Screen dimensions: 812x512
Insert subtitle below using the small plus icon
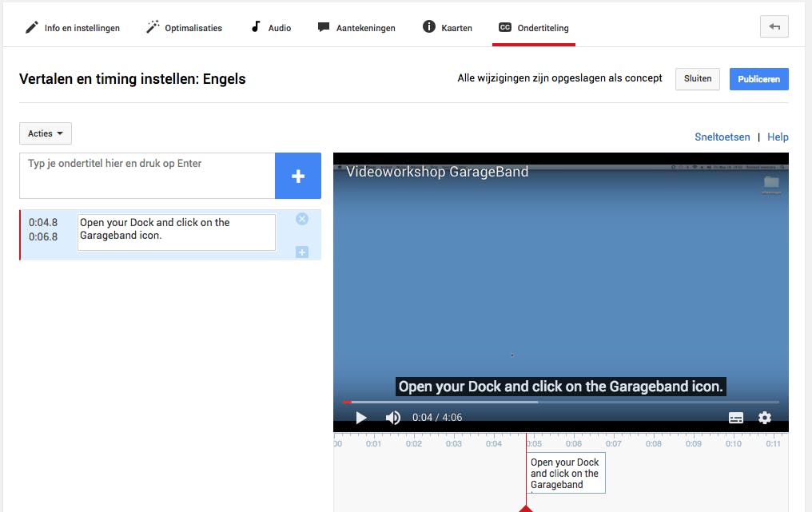[302, 252]
